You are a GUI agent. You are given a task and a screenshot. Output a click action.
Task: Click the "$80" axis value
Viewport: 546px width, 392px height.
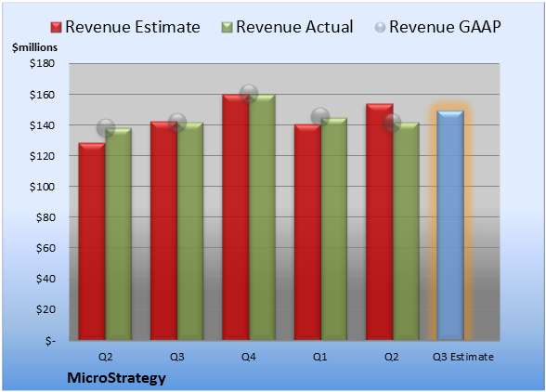(45, 217)
